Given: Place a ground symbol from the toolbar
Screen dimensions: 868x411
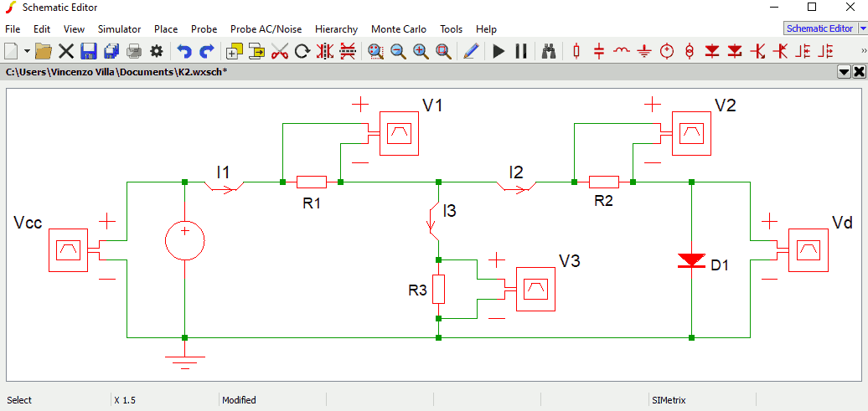Looking at the screenshot, I should pyautogui.click(x=643, y=51).
